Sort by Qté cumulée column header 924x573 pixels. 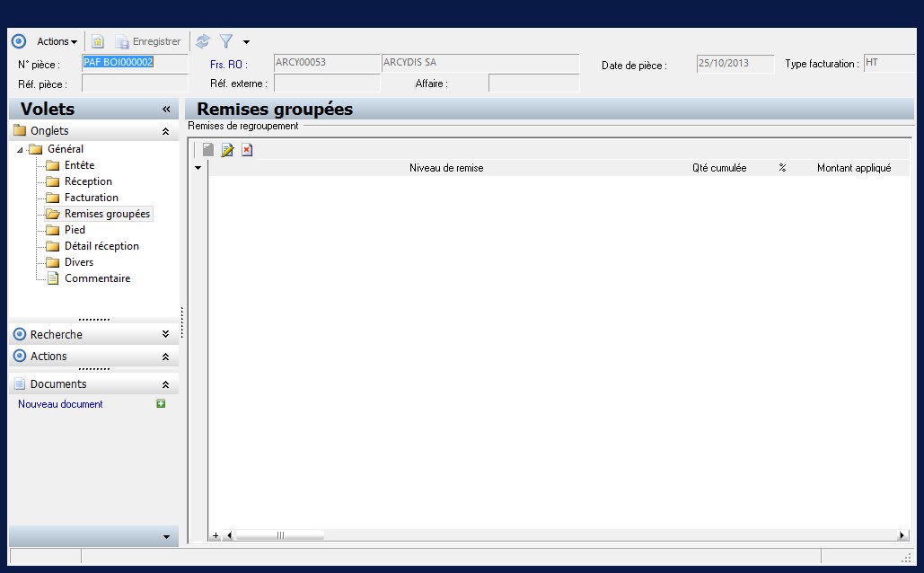click(719, 168)
